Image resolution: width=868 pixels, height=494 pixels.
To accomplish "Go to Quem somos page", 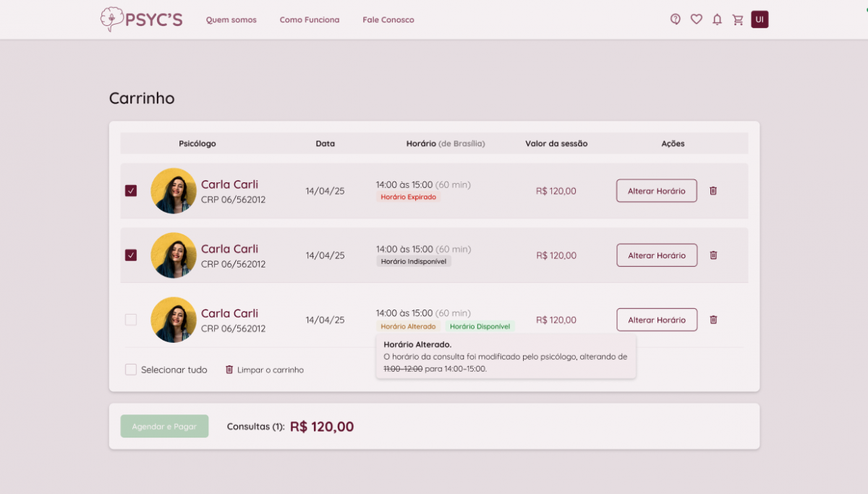I will click(x=231, y=20).
